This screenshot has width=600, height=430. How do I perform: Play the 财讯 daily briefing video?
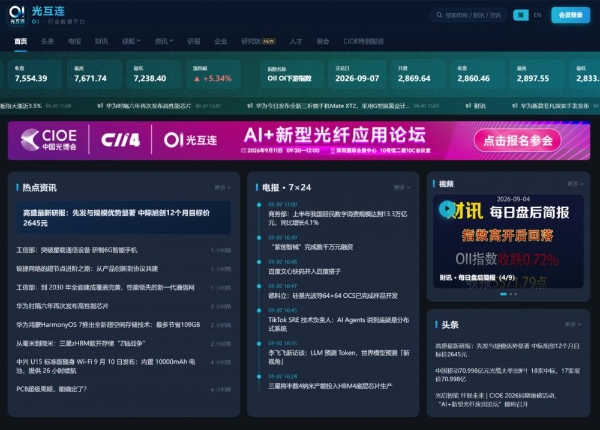pos(446,209)
